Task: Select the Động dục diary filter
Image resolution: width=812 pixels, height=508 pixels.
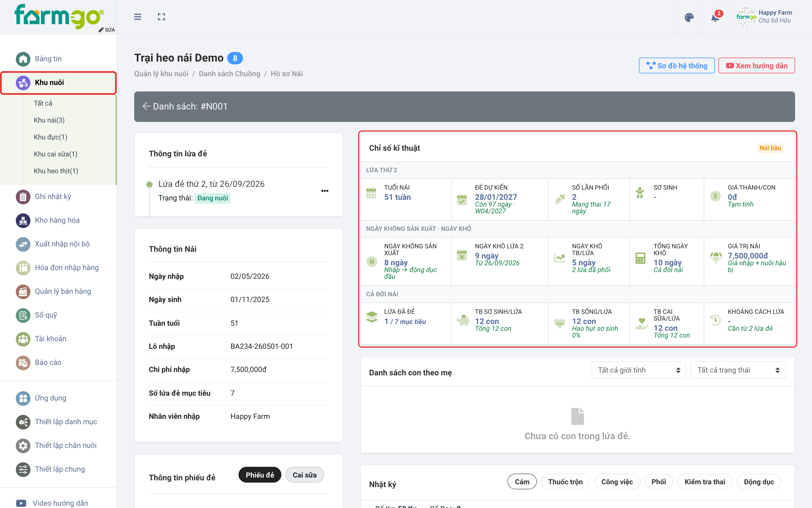Action: tap(759, 482)
